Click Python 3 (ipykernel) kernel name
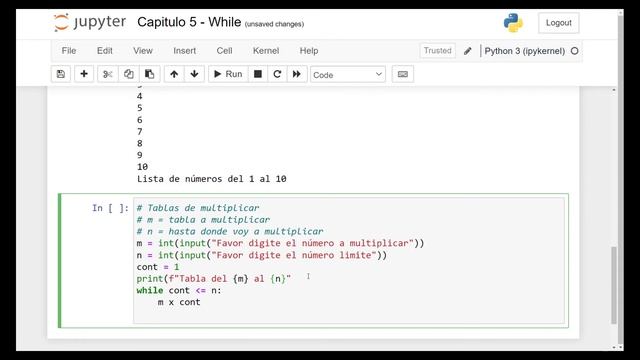This screenshot has height=360, width=640. [x=524, y=51]
